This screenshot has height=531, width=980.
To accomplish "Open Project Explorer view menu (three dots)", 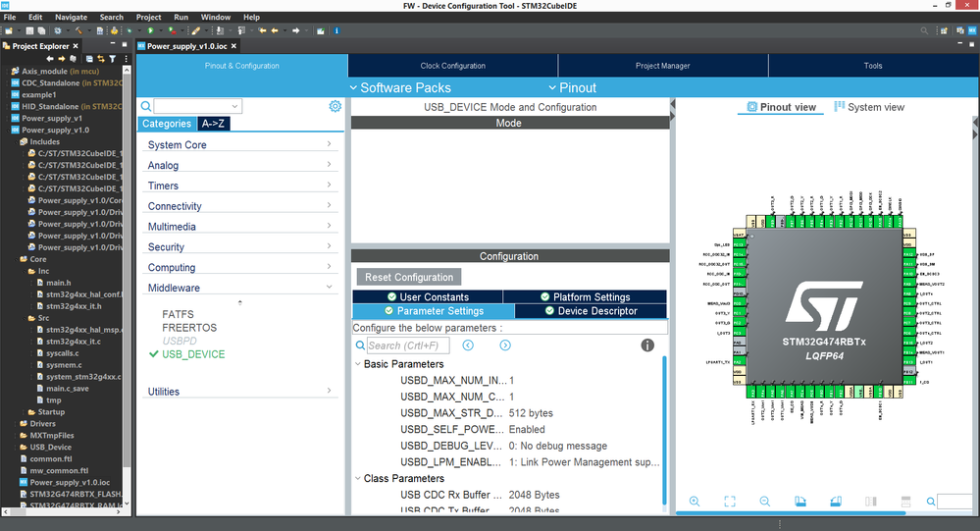I will 127,59.
